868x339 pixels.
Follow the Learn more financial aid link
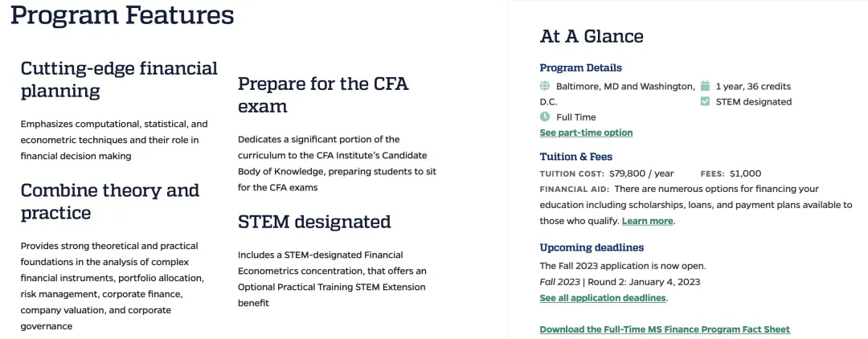(647, 221)
